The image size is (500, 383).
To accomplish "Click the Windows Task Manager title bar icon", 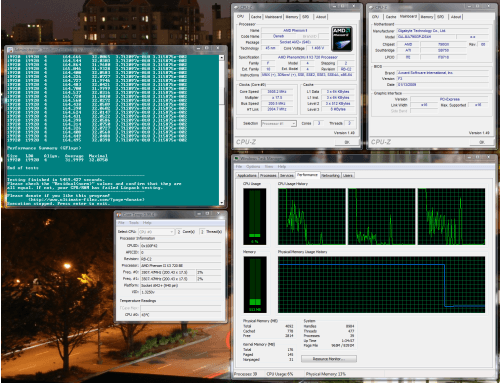I will pyautogui.click(x=236, y=158).
